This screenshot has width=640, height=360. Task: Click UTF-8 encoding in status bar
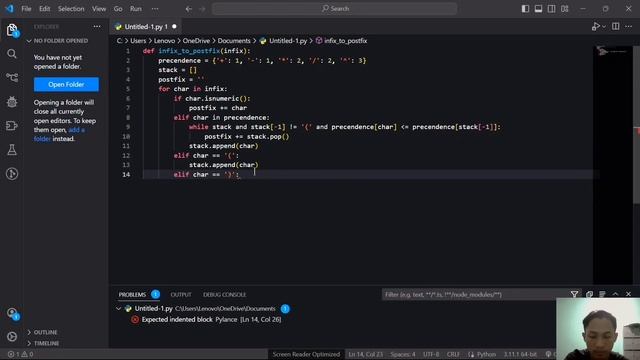click(x=431, y=354)
